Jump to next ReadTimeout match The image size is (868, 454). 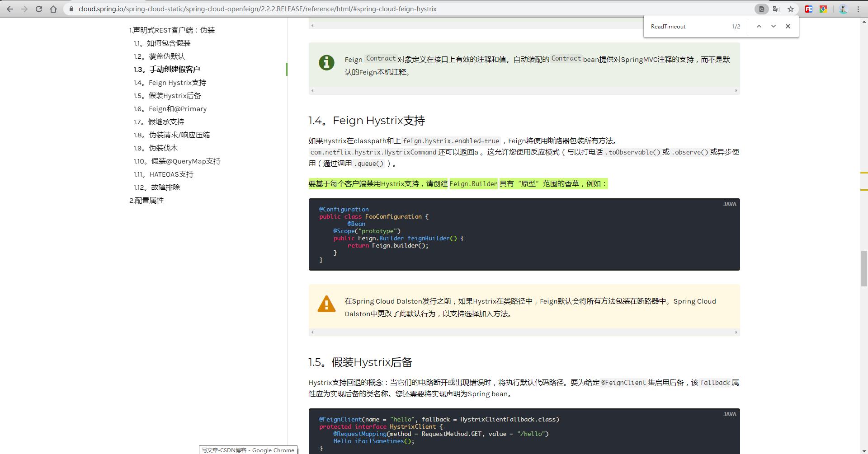(x=773, y=26)
